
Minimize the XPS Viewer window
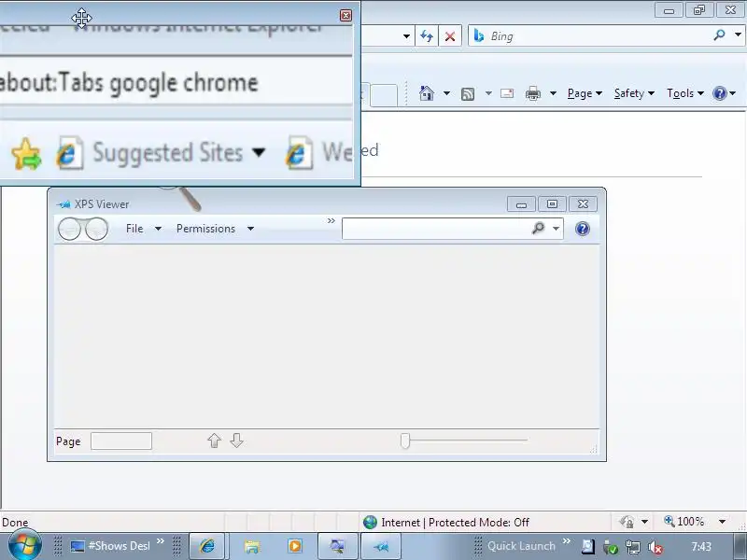coord(521,204)
